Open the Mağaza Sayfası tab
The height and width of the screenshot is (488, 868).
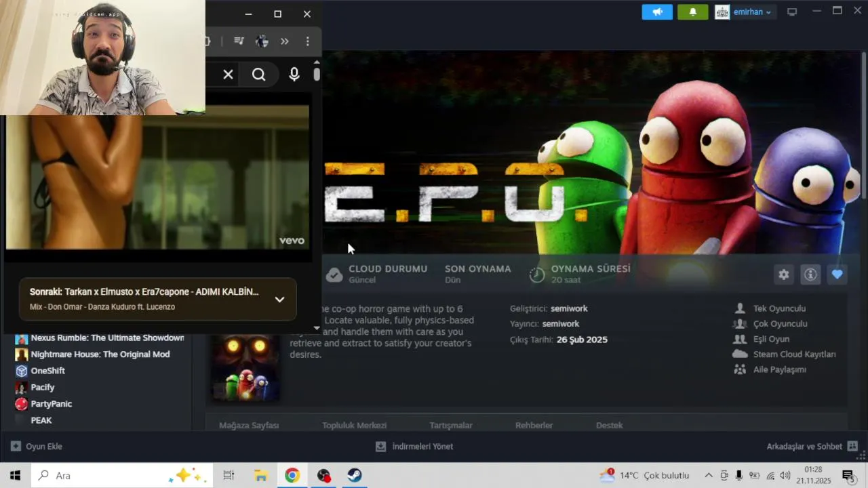(x=249, y=426)
